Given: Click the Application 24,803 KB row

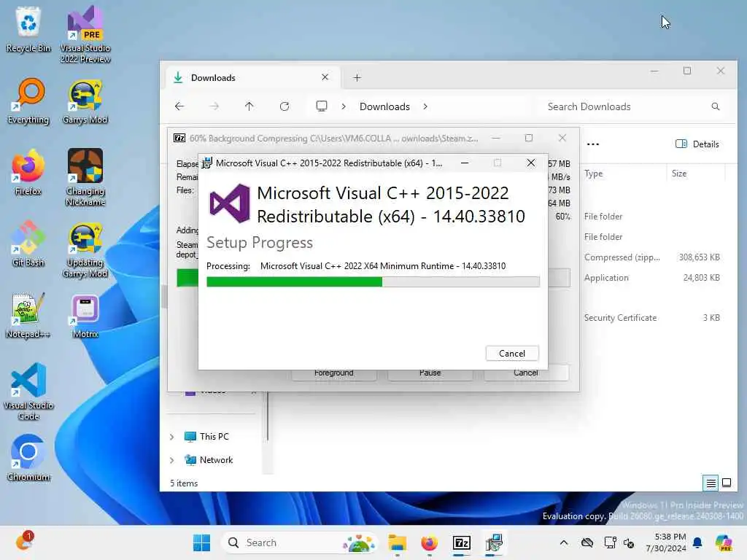Looking at the screenshot, I should tap(651, 278).
